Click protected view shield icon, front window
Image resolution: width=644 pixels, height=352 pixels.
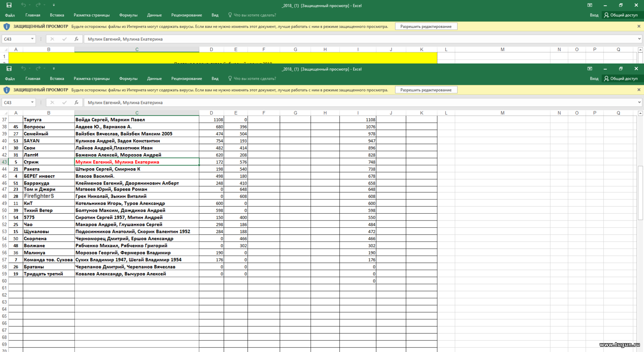pyautogui.click(x=6, y=90)
